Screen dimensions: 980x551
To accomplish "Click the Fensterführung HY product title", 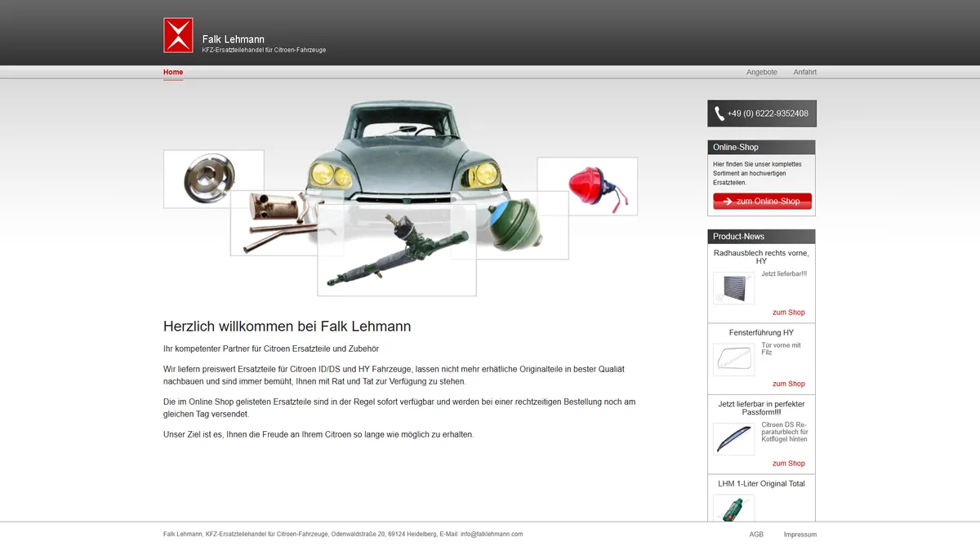I will [761, 333].
